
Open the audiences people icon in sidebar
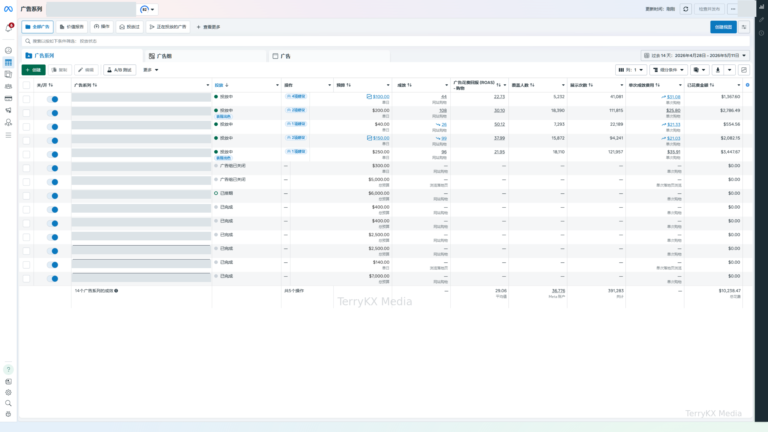pyautogui.click(x=8, y=87)
